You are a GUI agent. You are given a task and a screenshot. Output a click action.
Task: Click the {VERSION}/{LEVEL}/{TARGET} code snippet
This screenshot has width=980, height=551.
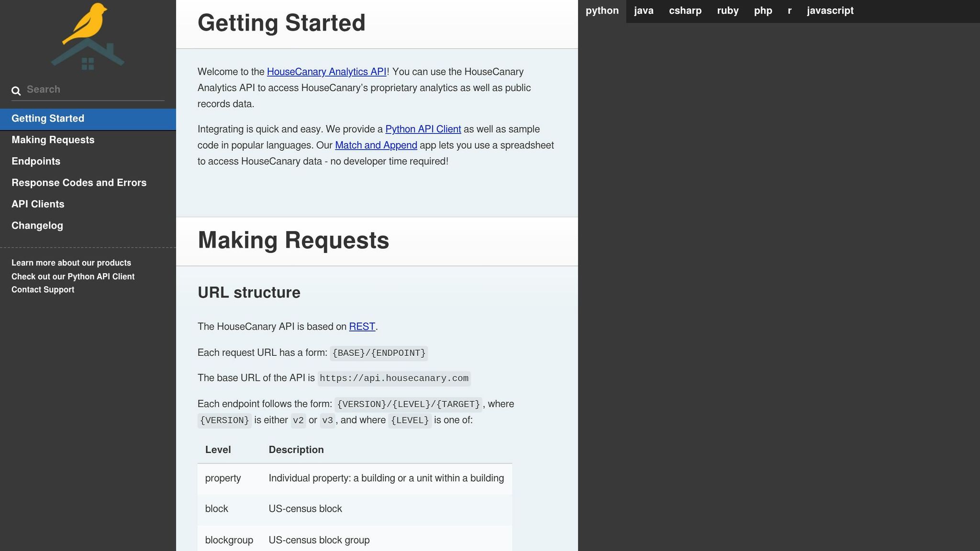(409, 404)
